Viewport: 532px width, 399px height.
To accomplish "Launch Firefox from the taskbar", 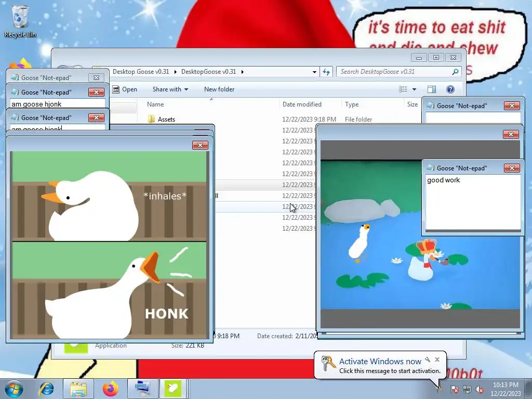I will [111, 389].
